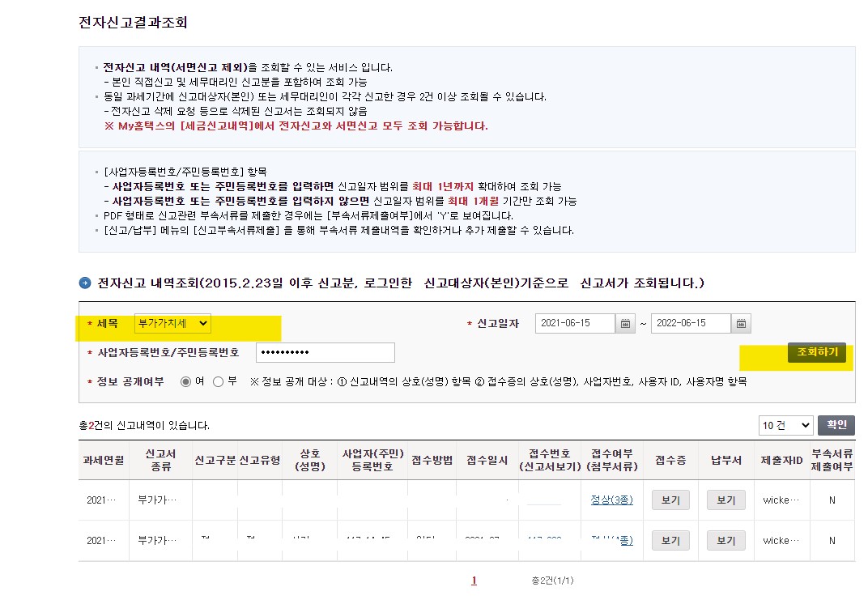Click the blue arrow icon beside 전자신고 내역조회
Screen dimensions: 868x604
(x=87, y=283)
